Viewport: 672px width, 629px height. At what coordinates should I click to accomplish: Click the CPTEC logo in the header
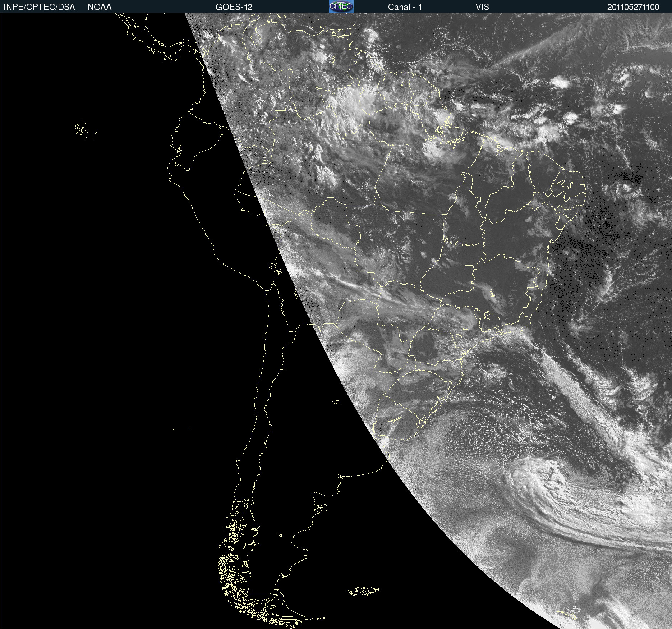tap(341, 6)
